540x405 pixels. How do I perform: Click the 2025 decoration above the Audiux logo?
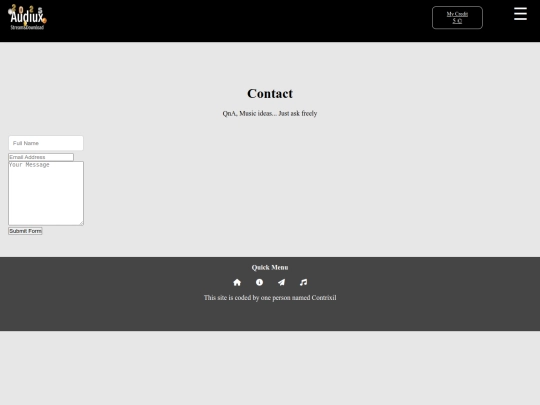tap(27, 9)
